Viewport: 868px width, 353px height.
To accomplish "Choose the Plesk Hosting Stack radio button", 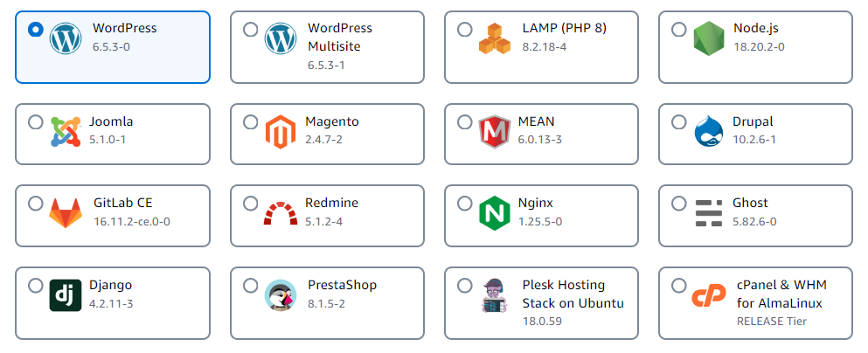I will (x=464, y=286).
